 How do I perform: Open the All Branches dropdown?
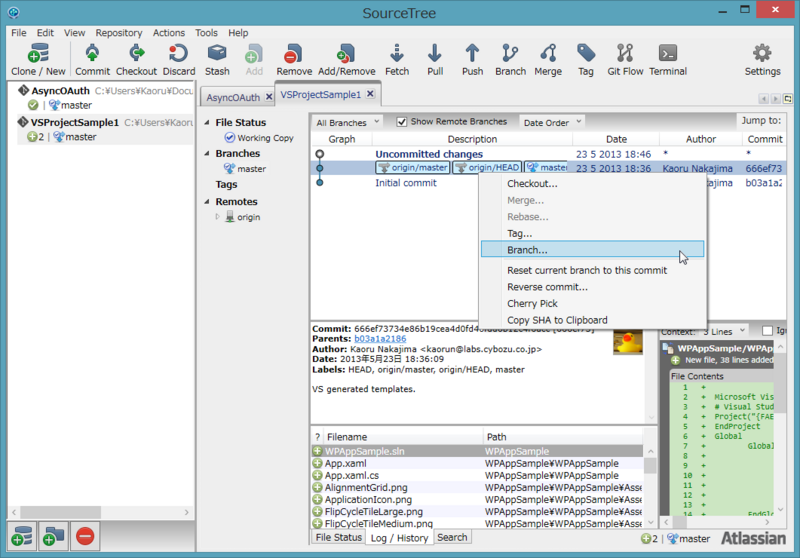[347, 122]
